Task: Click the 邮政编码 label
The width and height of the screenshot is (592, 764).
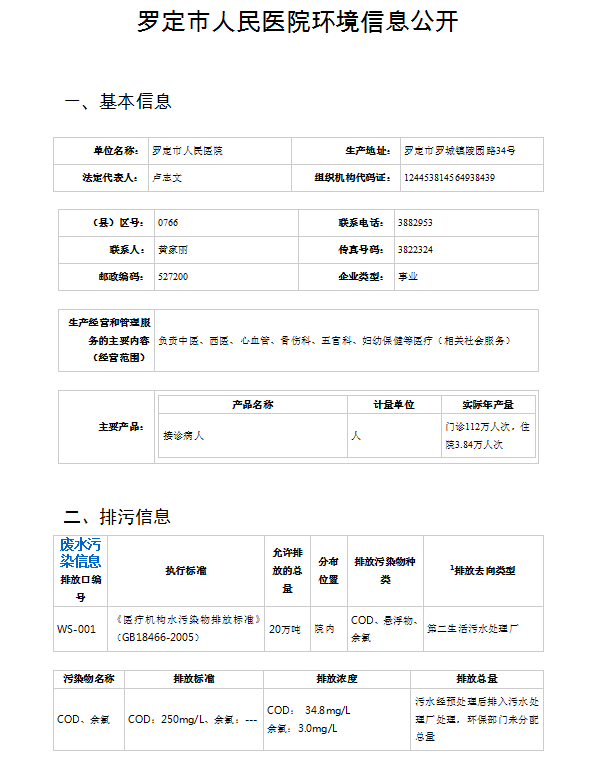Action: 121,277
